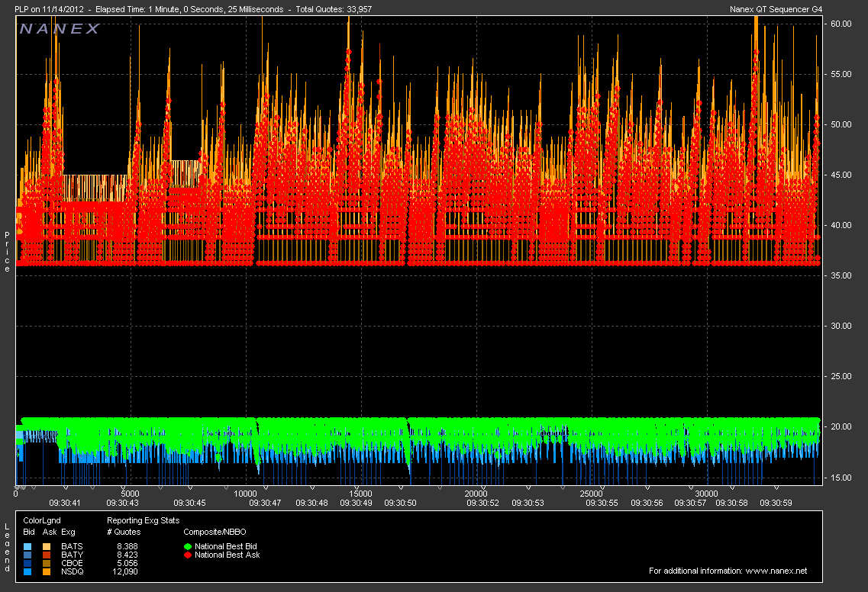Click the CBOE bid color swatch

[x=28, y=563]
